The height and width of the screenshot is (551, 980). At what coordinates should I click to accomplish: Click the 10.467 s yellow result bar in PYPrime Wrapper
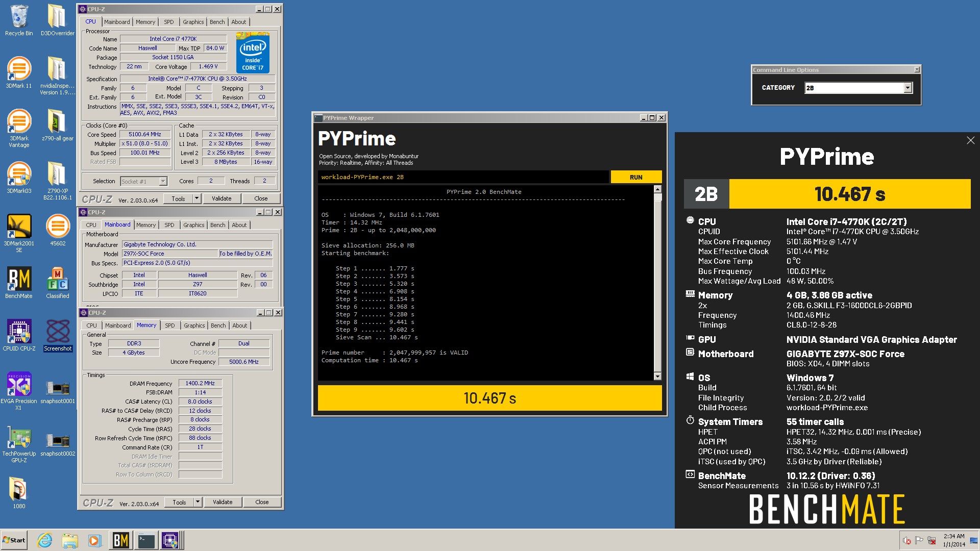(x=490, y=398)
